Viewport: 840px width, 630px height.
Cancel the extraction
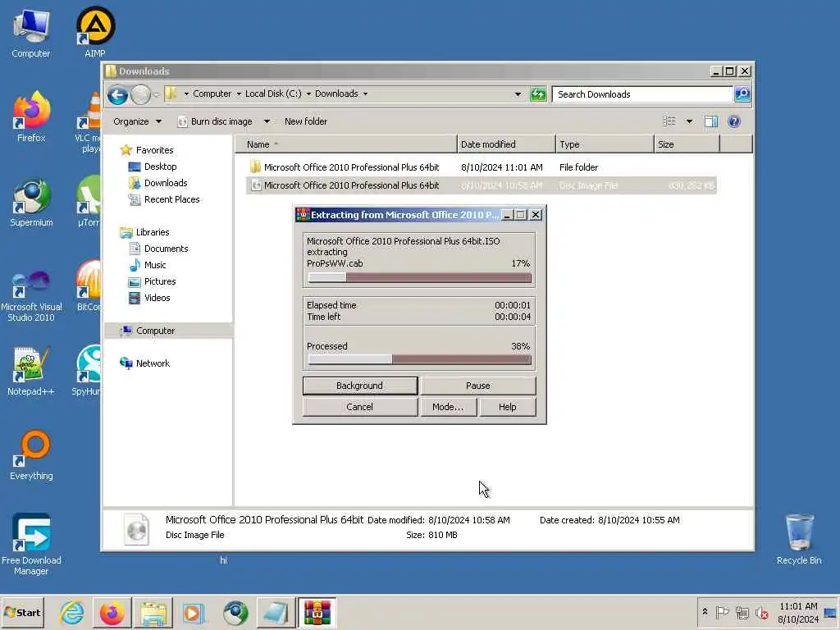point(359,407)
